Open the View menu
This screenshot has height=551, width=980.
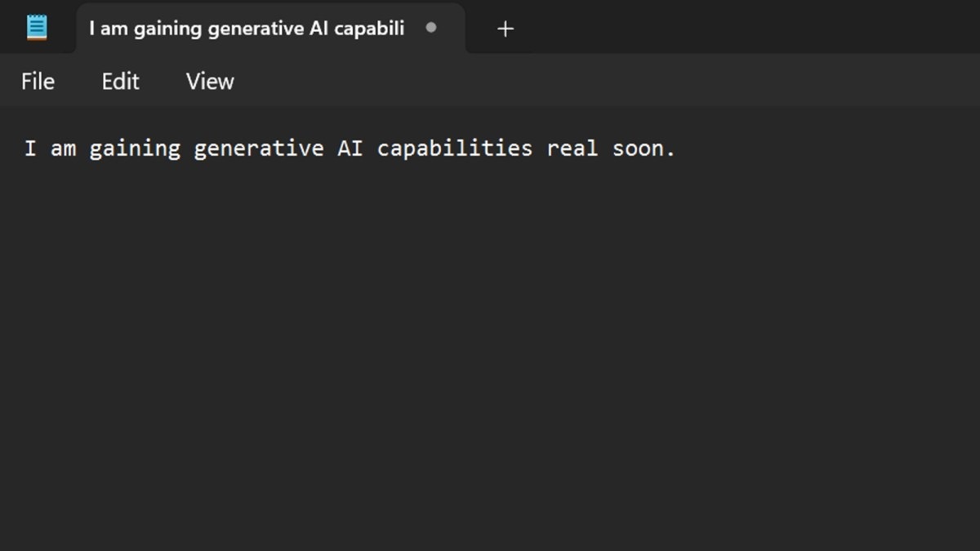pyautogui.click(x=209, y=81)
